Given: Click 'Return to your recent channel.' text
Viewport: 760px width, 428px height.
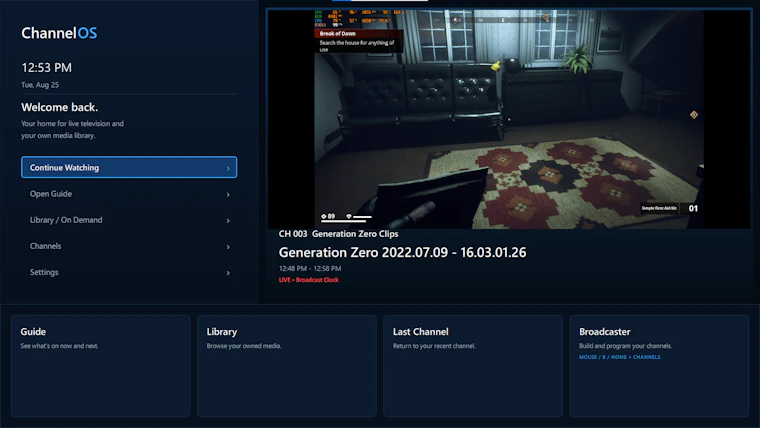Looking at the screenshot, I should click(434, 346).
